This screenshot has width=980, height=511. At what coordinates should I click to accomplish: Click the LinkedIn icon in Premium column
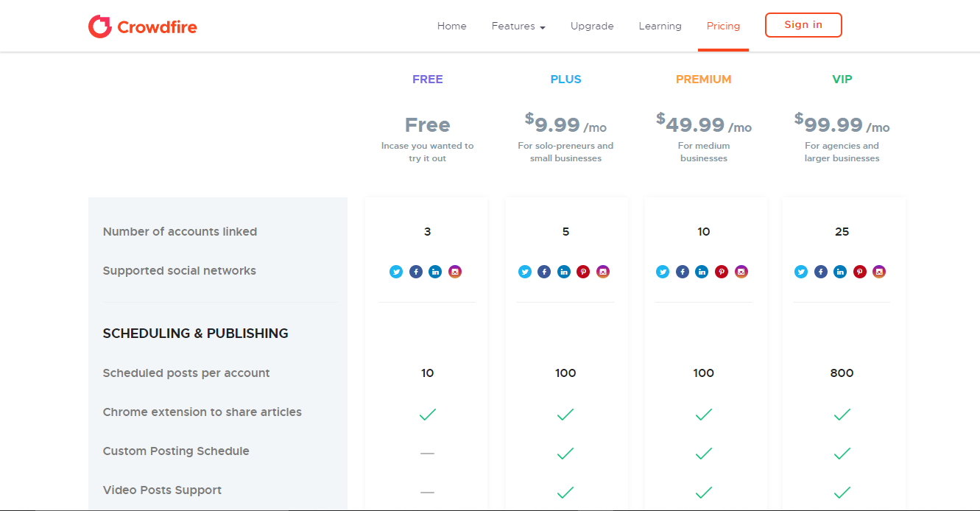702,272
